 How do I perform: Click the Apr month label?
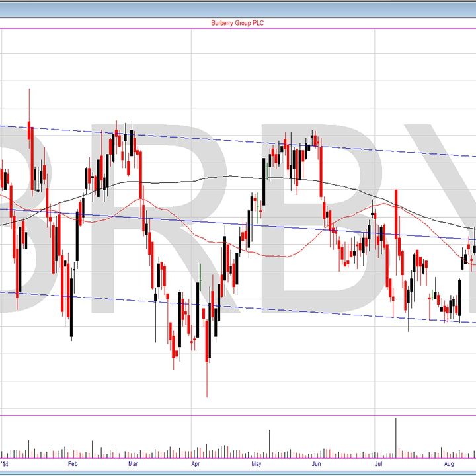point(195,464)
